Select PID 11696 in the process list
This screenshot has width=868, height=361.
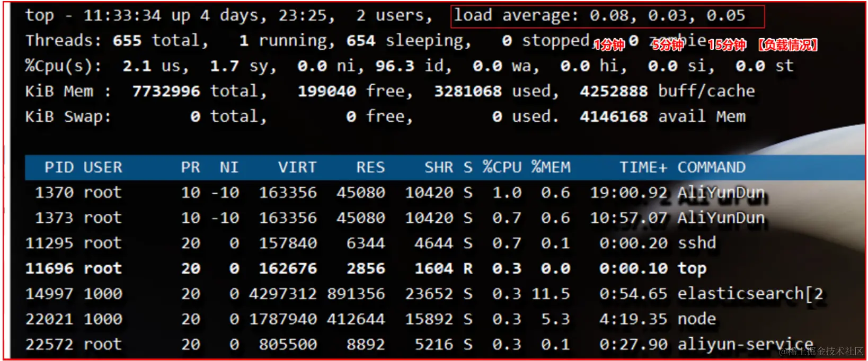click(49, 269)
